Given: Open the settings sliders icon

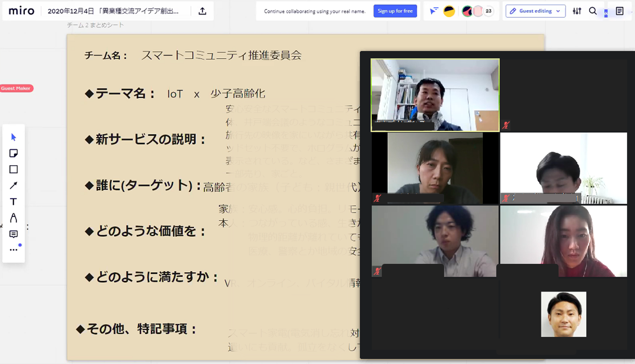Looking at the screenshot, I should pos(577,11).
